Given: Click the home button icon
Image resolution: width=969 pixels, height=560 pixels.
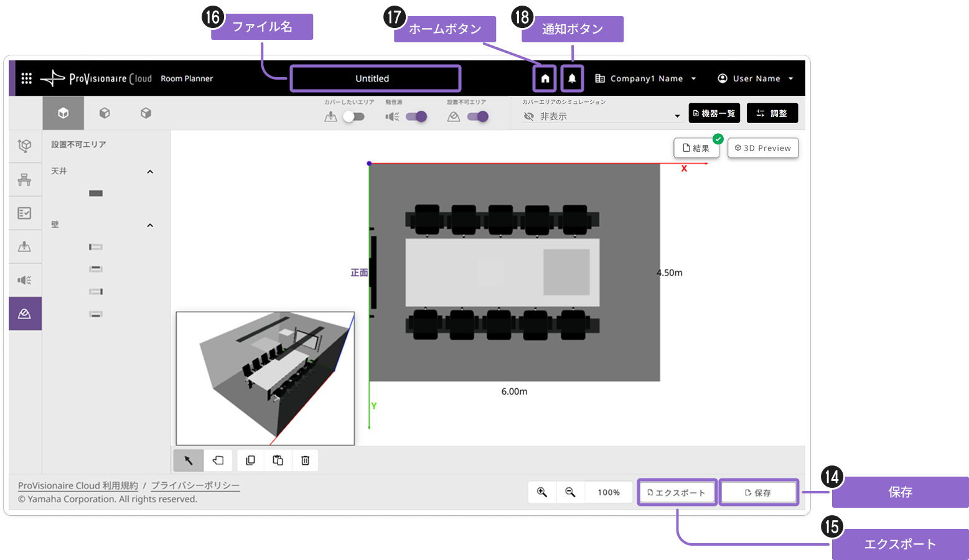Looking at the screenshot, I should pyautogui.click(x=545, y=78).
